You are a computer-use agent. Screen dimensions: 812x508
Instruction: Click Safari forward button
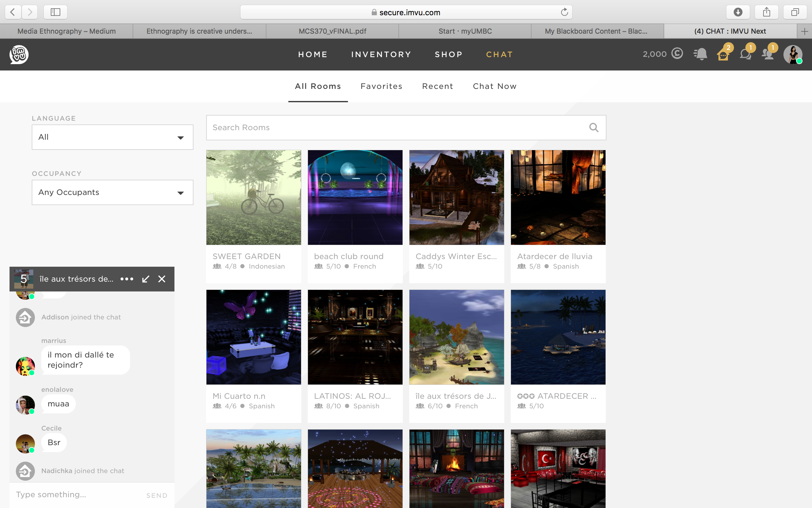[x=30, y=12]
